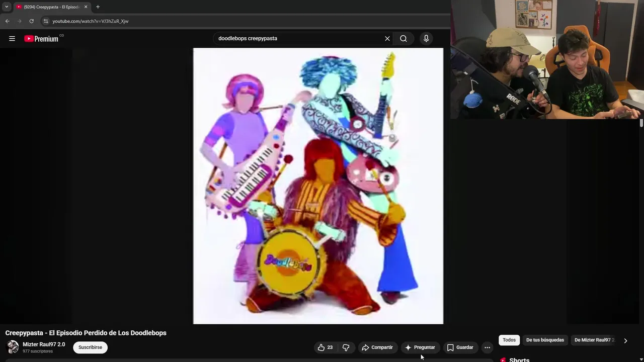Dislike the video with thumbs down
This screenshot has width=644, height=362.
point(346,347)
